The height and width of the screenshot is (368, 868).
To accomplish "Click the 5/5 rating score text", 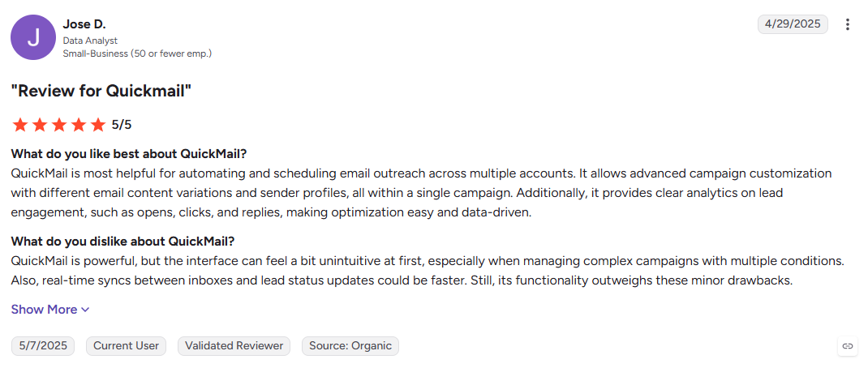I will coord(122,125).
